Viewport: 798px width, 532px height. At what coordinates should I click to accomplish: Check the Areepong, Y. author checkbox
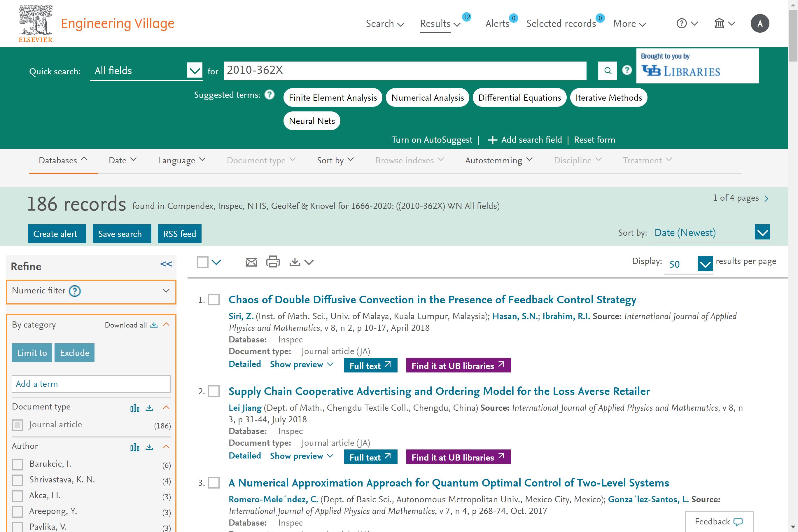(17, 511)
